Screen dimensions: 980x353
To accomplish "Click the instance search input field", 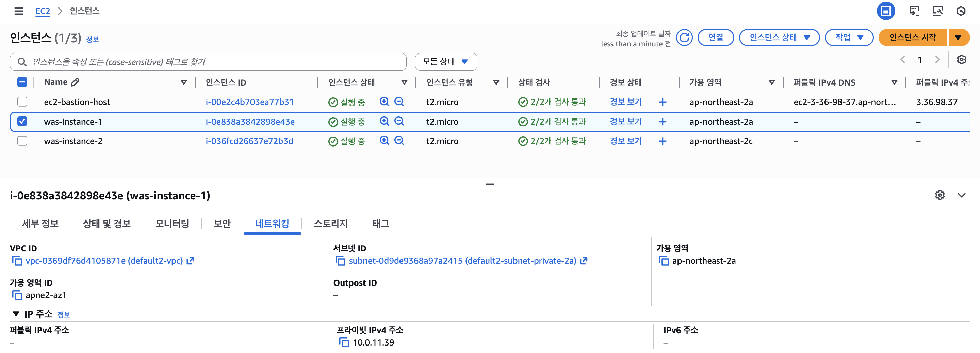I will pos(213,62).
